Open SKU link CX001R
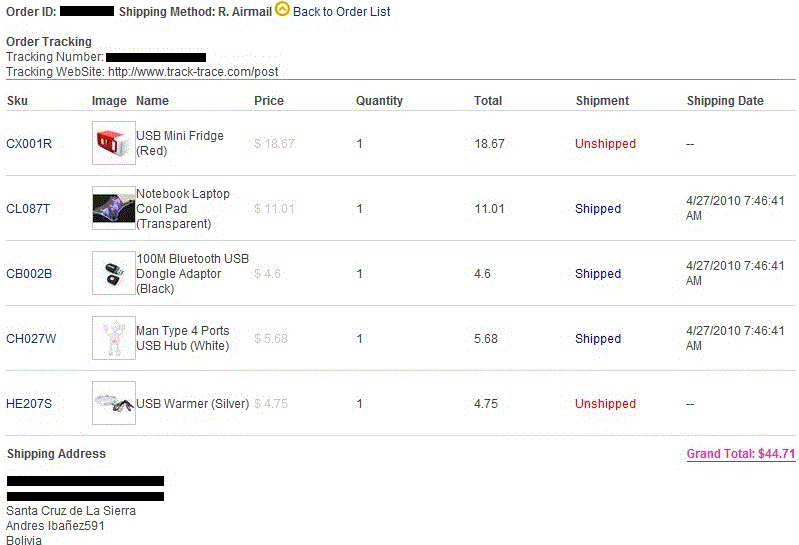Image resolution: width=799 pixels, height=545 pixels. [29, 144]
